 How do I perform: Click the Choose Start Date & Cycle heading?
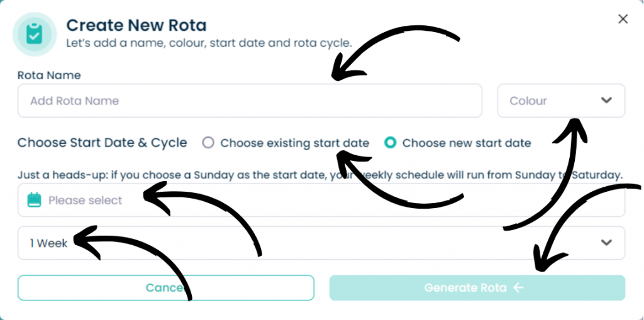(x=103, y=143)
